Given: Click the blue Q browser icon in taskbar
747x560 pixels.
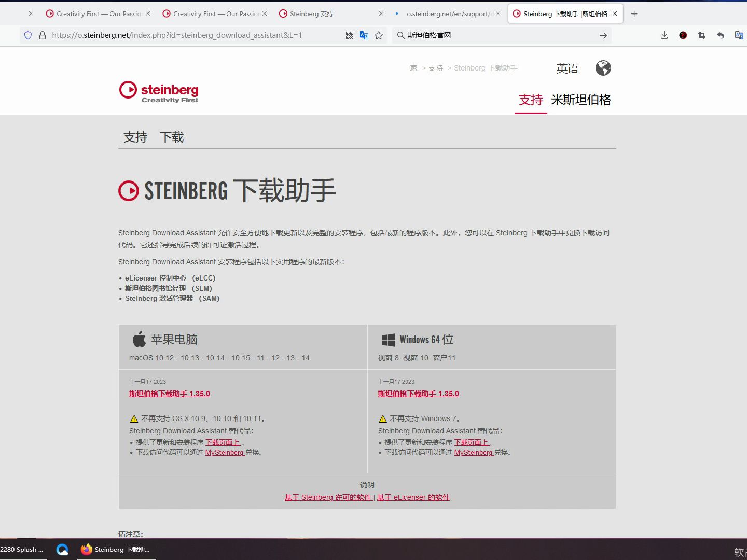Looking at the screenshot, I should 62,550.
